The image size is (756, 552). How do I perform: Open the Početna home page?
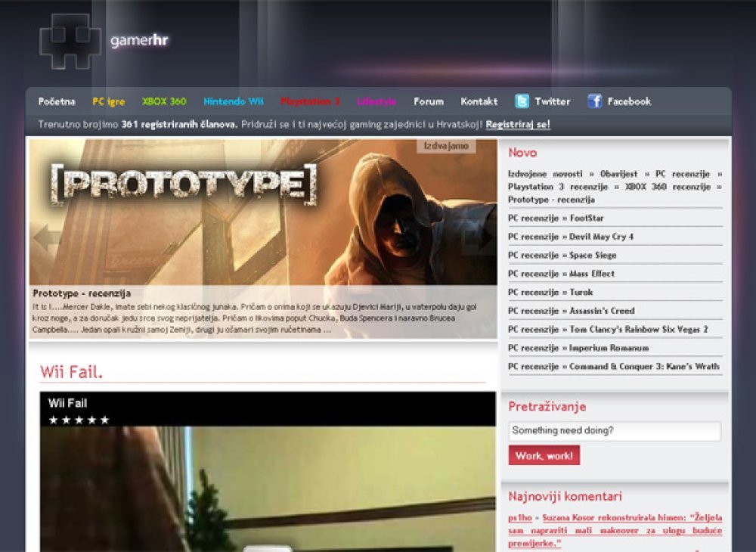[x=57, y=102]
